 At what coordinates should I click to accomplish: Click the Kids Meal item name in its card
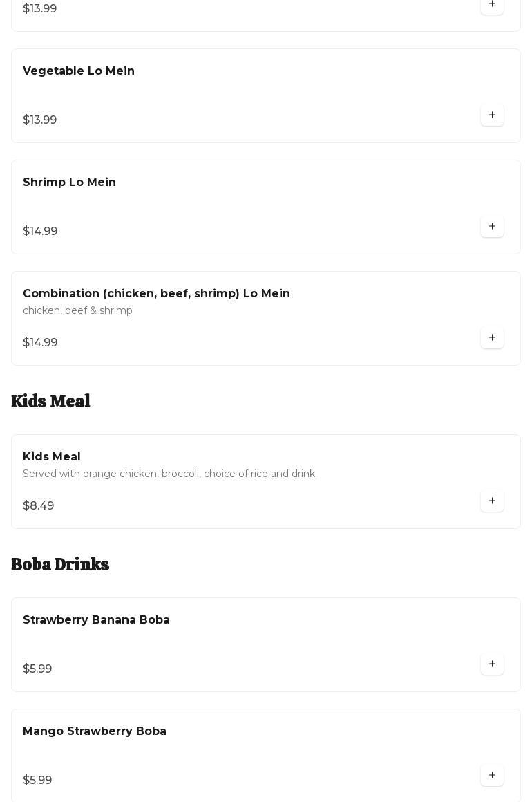52,457
